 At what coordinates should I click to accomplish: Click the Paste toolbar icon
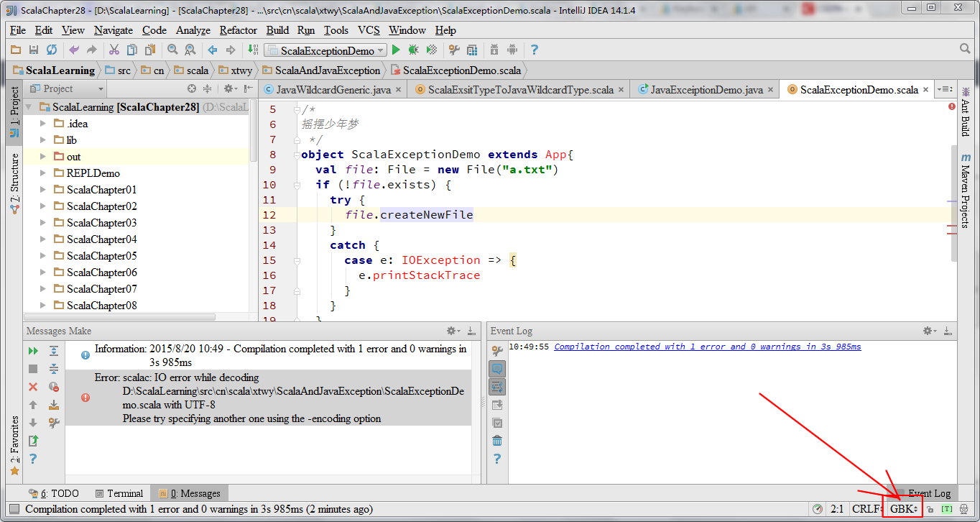click(150, 50)
